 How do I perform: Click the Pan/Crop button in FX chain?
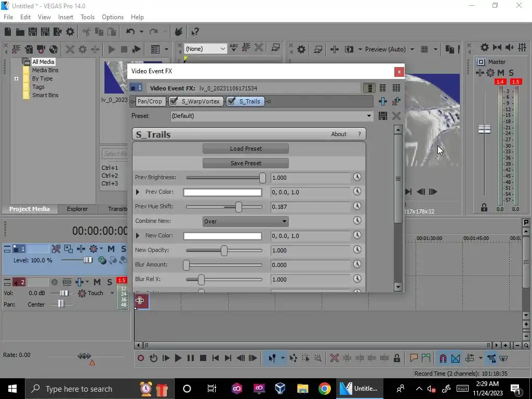pos(150,101)
